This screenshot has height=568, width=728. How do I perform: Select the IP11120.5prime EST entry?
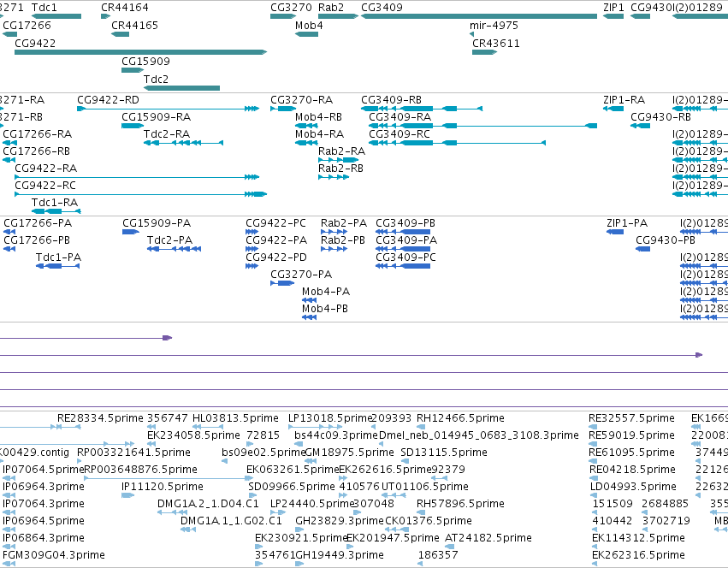tap(163, 488)
